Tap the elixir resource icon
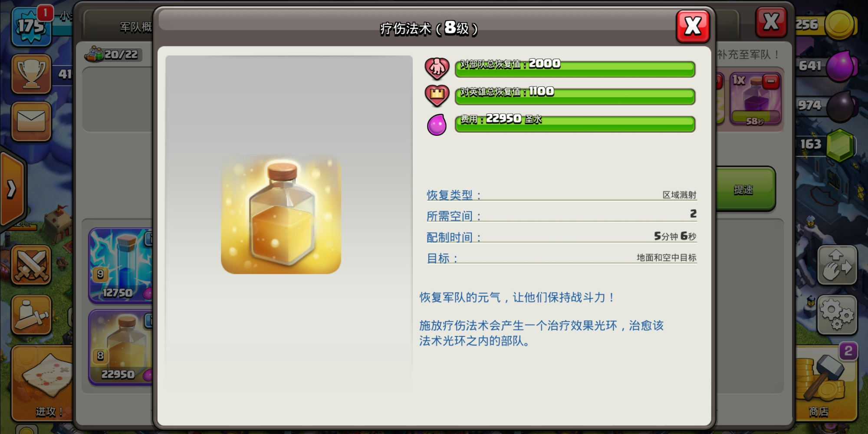 [x=841, y=66]
